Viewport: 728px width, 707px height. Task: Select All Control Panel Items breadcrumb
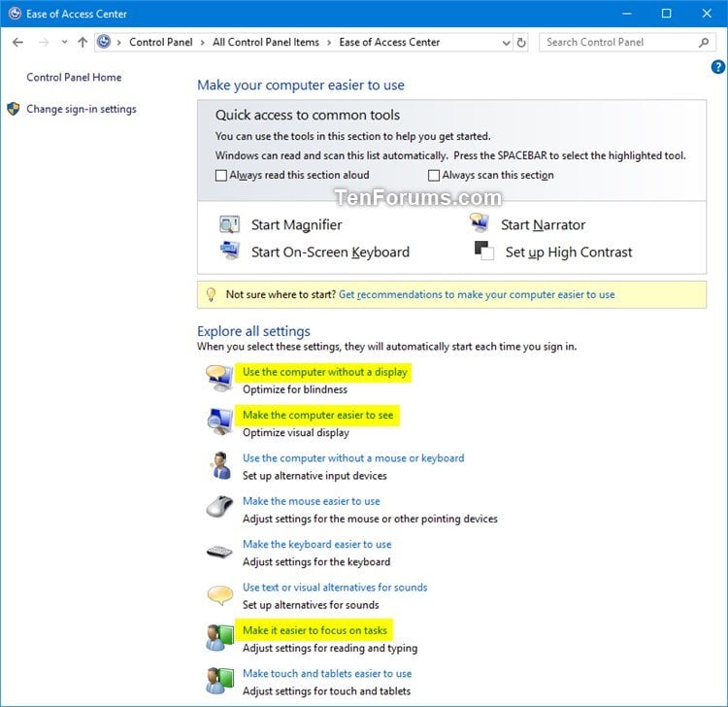point(266,43)
